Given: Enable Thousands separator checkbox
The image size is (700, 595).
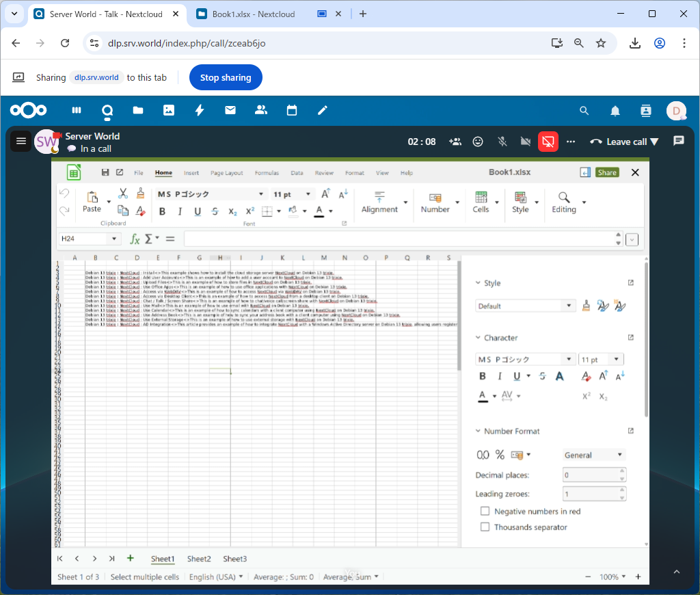Looking at the screenshot, I should [x=485, y=527].
